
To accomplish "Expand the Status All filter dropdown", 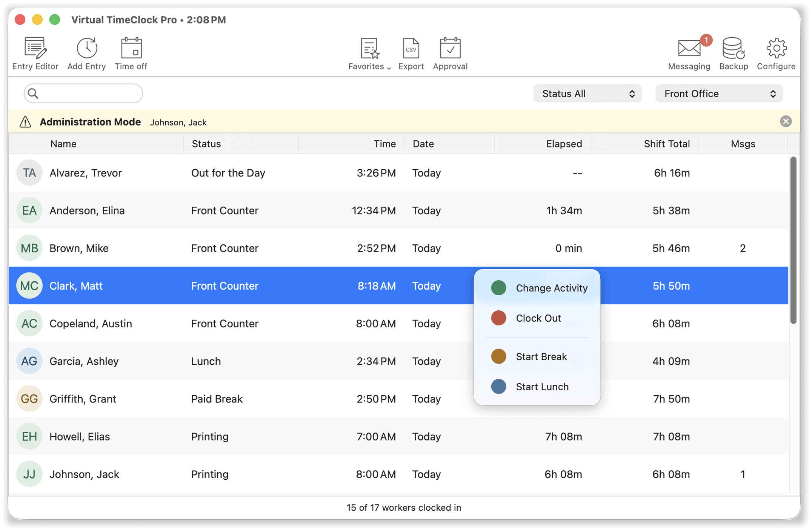I will click(x=587, y=94).
